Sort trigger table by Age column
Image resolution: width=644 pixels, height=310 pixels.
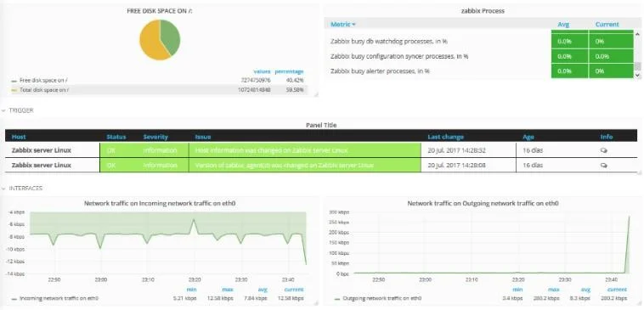(528, 137)
